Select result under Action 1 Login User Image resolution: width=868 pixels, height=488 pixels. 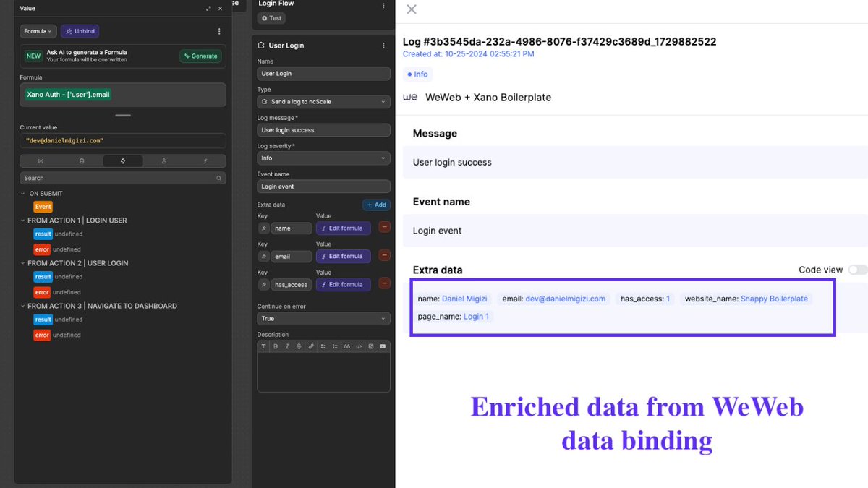(x=43, y=234)
